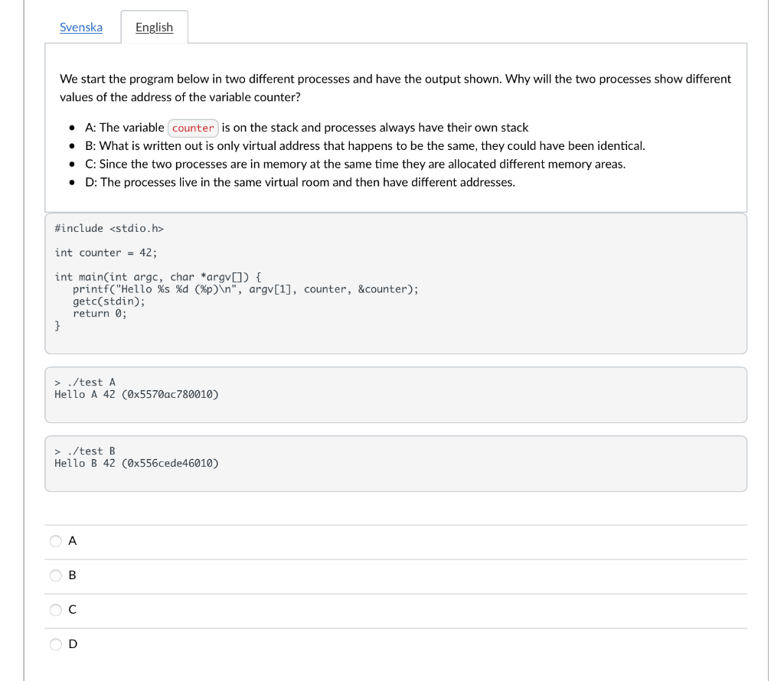Select the English language tab
Image resolution: width=784 pixels, height=681 pixels.
(154, 27)
